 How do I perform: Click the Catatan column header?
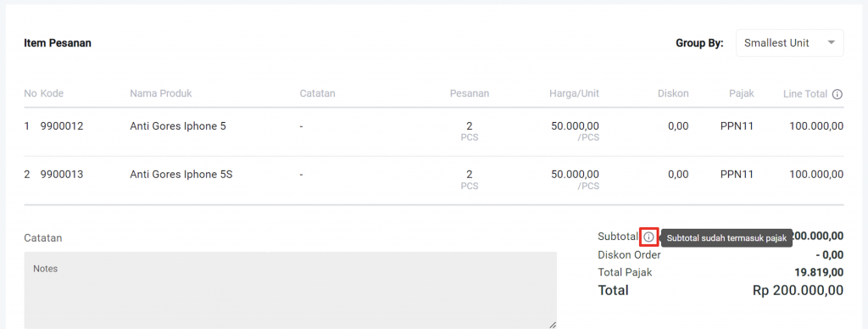pos(317,93)
